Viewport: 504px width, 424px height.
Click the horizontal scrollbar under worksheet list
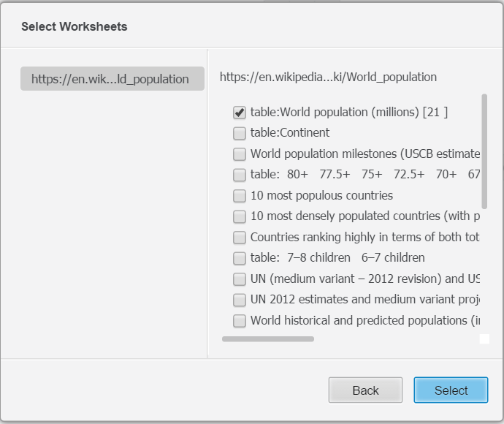pyautogui.click(x=268, y=339)
